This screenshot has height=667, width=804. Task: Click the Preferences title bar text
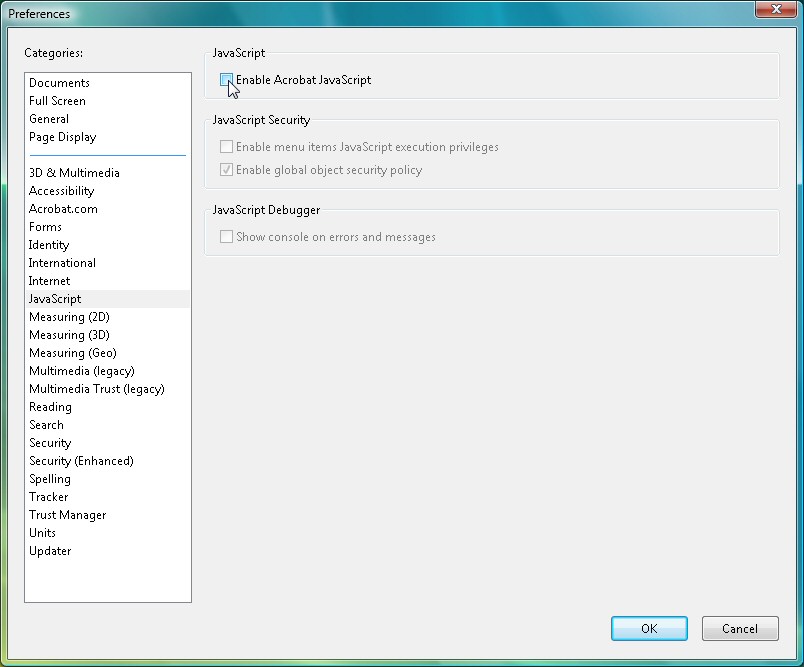39,14
